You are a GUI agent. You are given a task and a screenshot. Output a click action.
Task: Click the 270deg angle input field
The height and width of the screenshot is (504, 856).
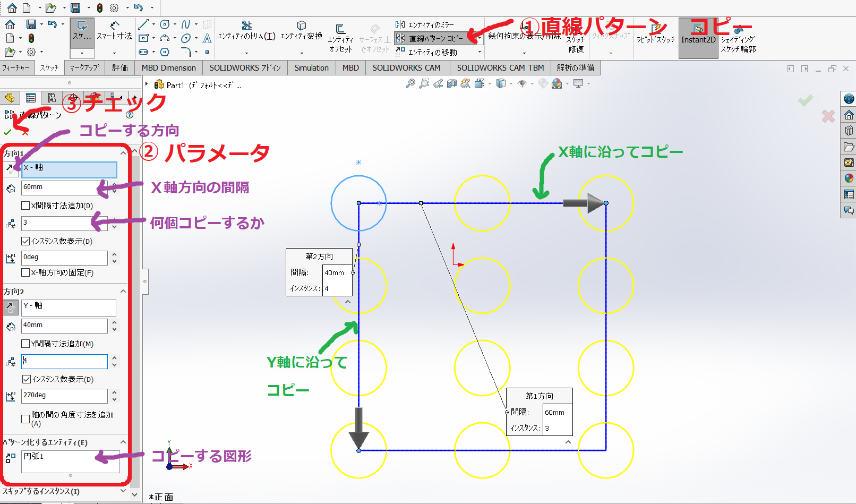point(64,396)
